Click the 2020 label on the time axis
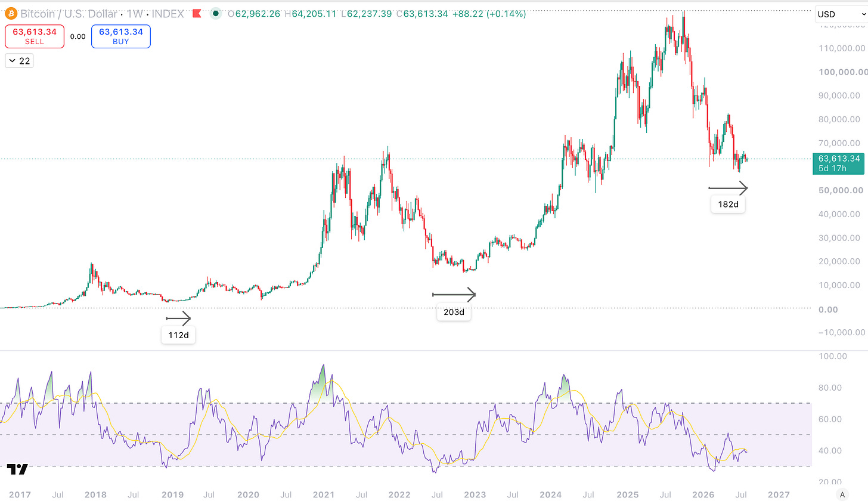The height and width of the screenshot is (504, 868). click(248, 494)
